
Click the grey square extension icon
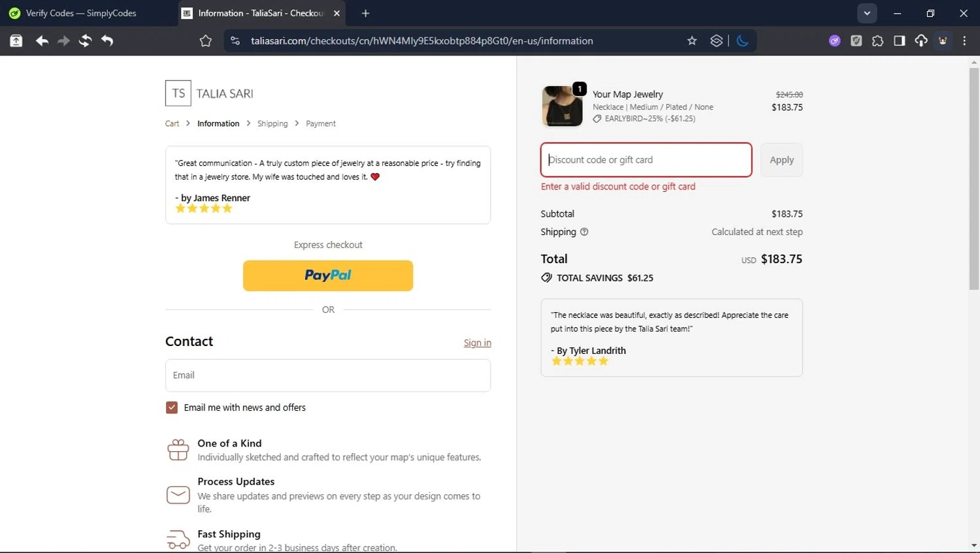(x=857, y=40)
